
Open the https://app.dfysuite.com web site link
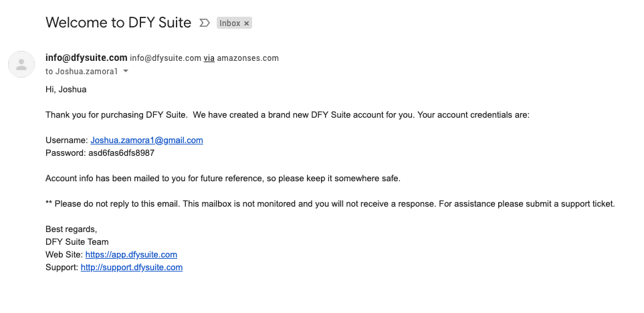pos(131,255)
